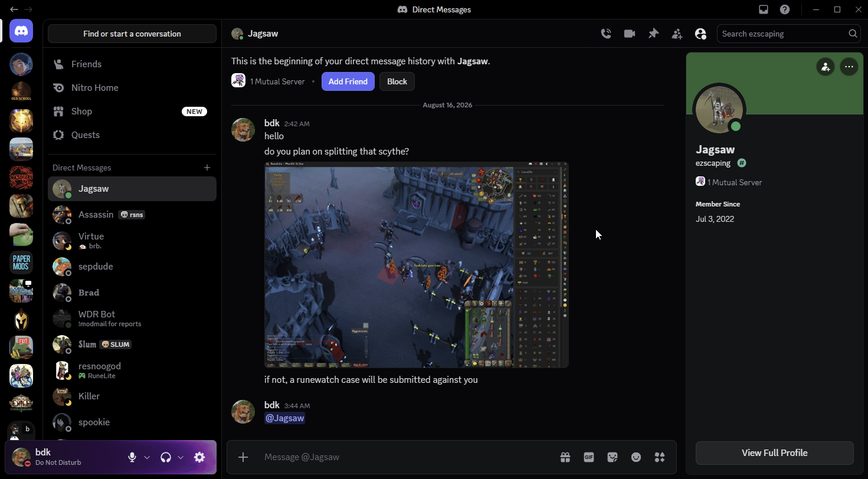Open conversation with Brad
868x479 pixels.
132,293
